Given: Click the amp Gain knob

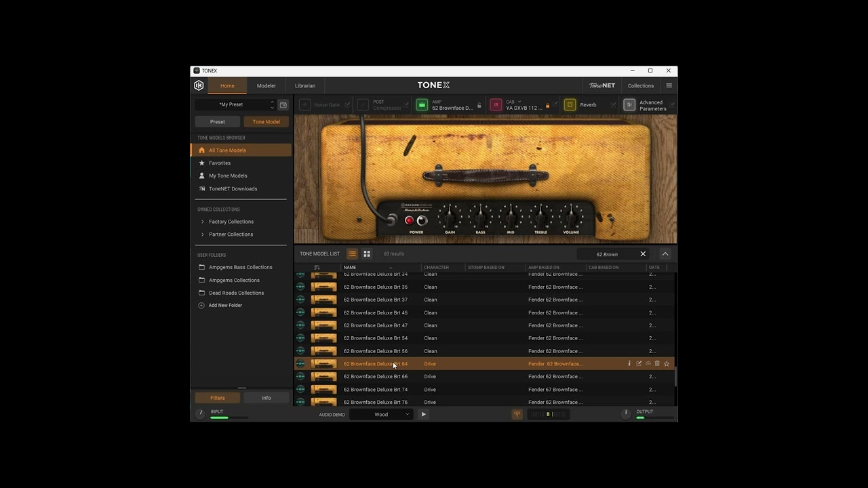Looking at the screenshot, I should [x=449, y=217].
